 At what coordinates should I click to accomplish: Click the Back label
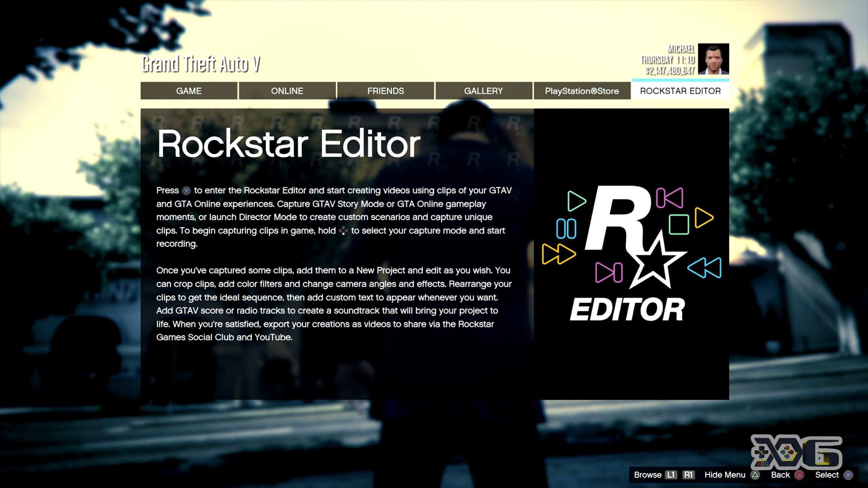click(x=780, y=475)
